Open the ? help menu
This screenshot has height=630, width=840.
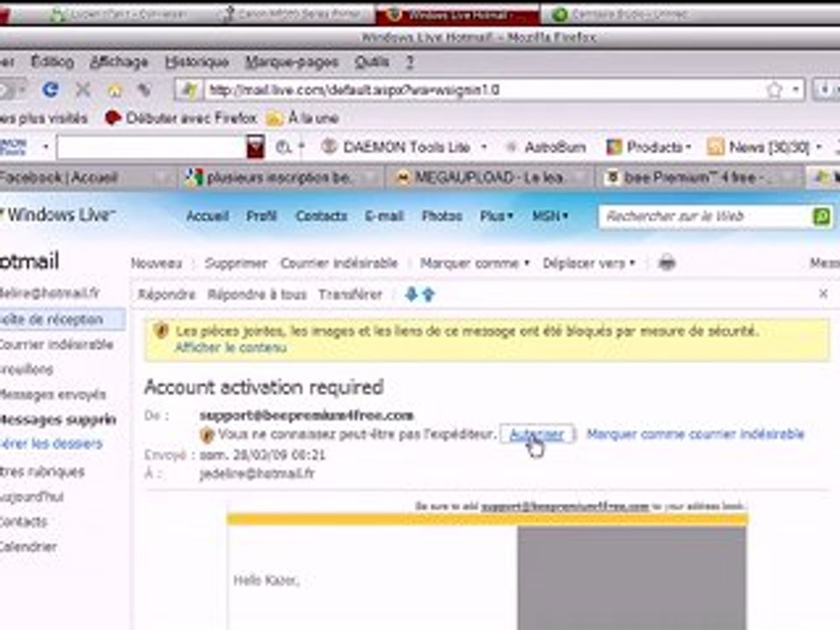tap(409, 62)
